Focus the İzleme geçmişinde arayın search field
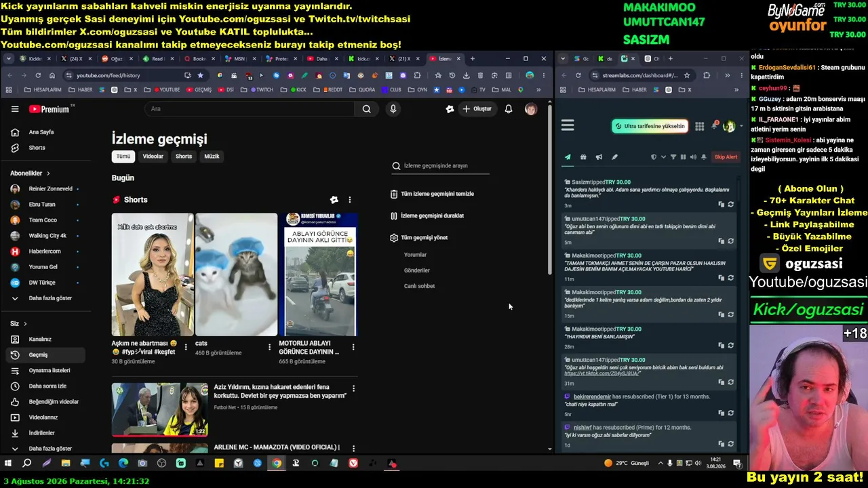Viewport: 868px width, 488px height. [x=441, y=166]
